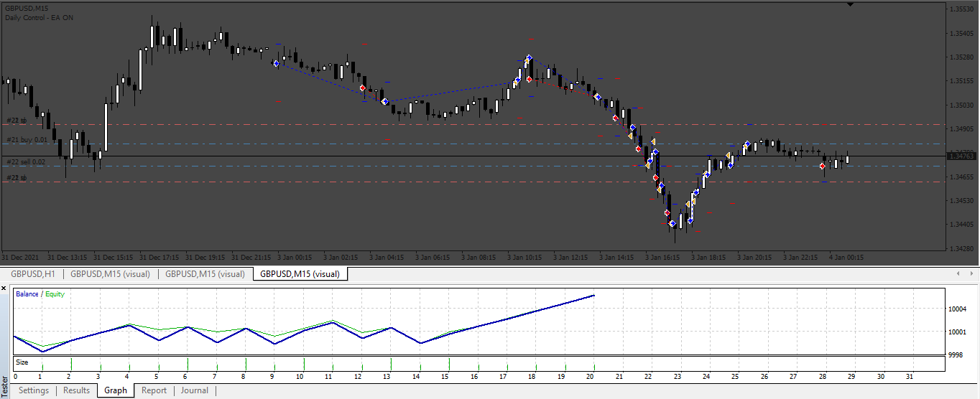Close the Tester panel with the x icon
Screen dimensions: 980x399
tap(4, 288)
